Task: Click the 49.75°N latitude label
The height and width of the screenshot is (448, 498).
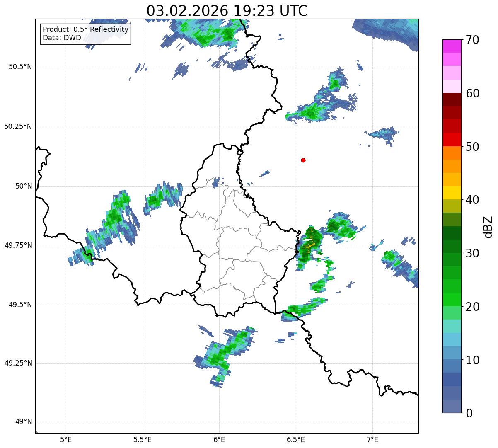Action: click(18, 245)
